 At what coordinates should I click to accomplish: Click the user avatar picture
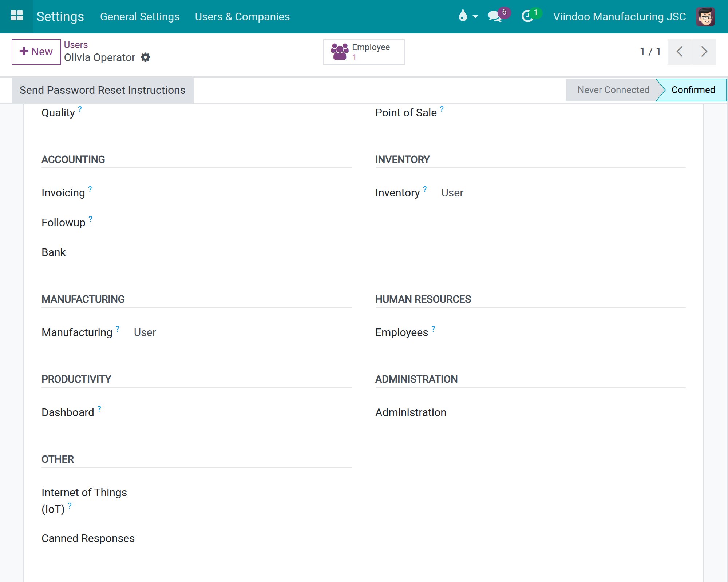point(705,17)
